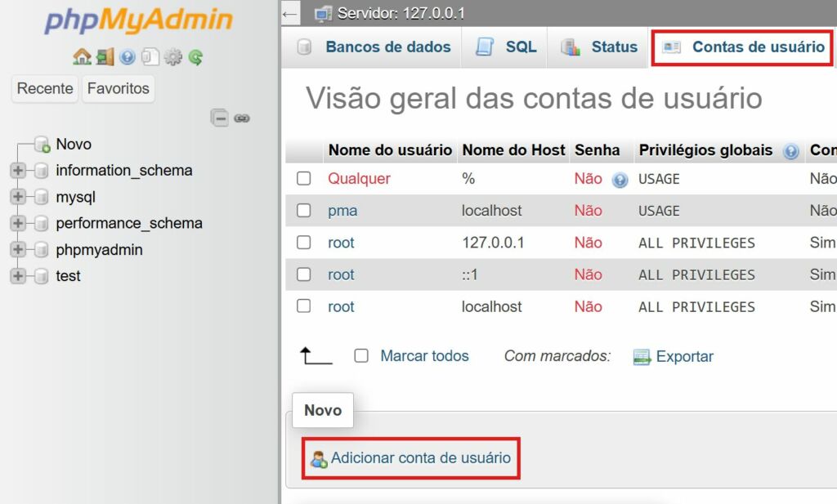
Task: Open the Home icon in sidebar
Action: click(x=82, y=56)
